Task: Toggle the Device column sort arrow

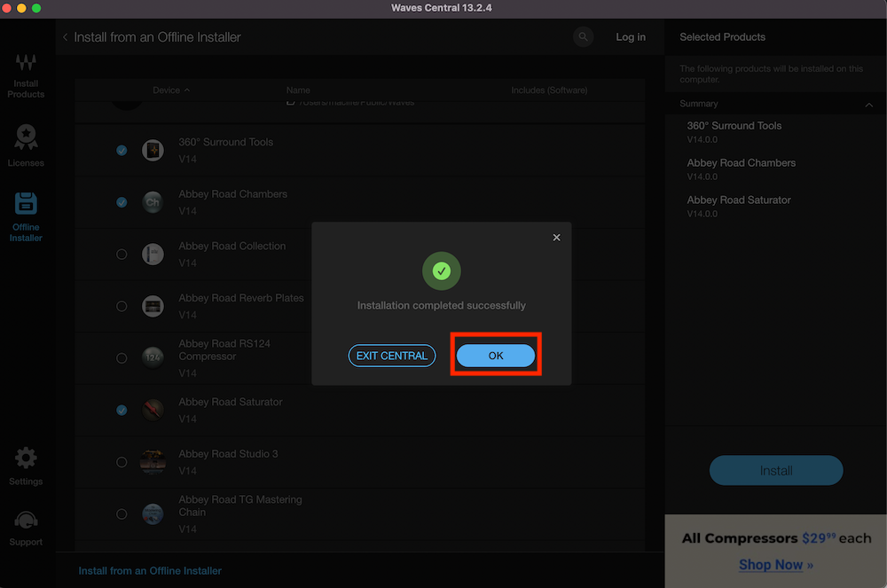Action: coord(187,90)
